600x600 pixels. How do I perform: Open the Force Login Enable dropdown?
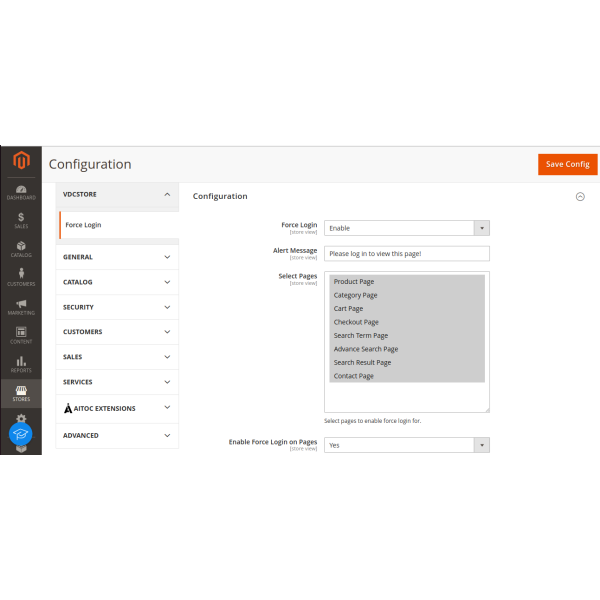[x=407, y=228]
